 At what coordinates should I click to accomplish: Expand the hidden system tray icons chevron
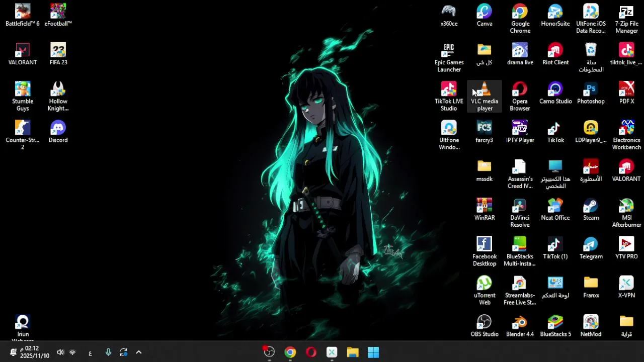(139, 352)
